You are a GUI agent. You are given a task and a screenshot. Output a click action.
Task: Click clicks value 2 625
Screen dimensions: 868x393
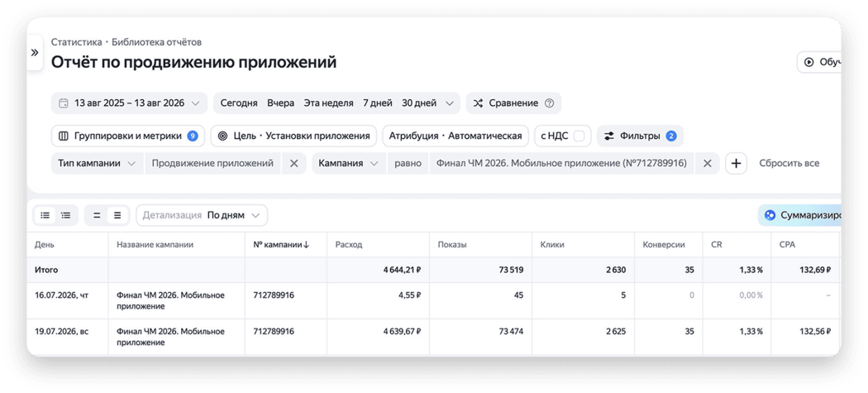point(615,332)
